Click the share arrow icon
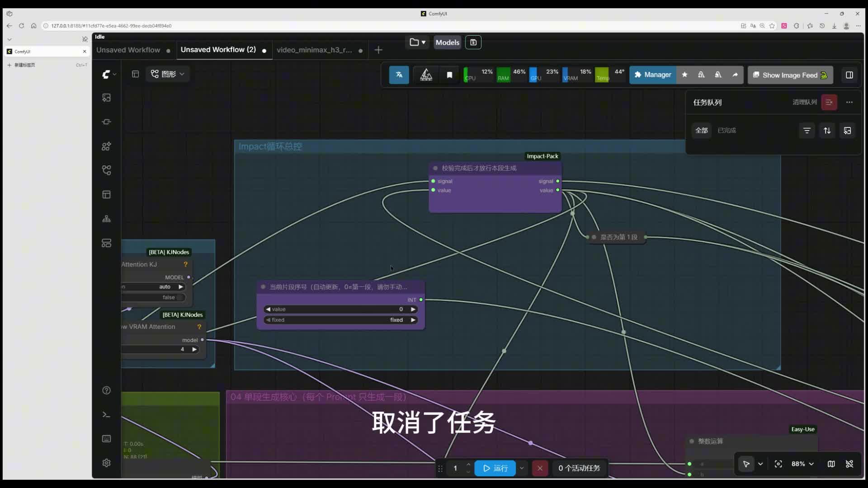868x488 pixels. [735, 75]
